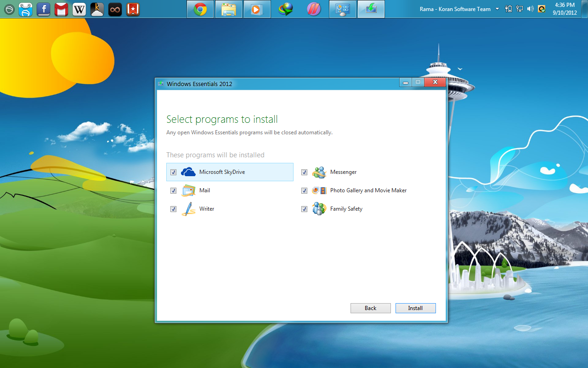The image size is (588, 368).
Task: Disable the Messenger install checkbox
Action: (x=304, y=172)
